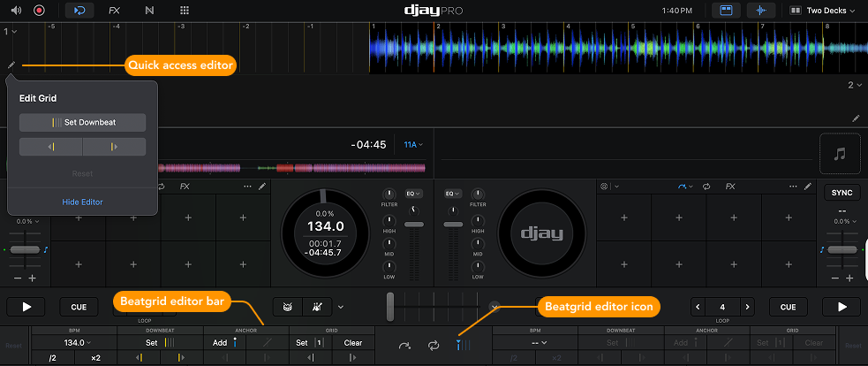
Task: Move downbeat right in deck 1 editor bar
Action: pyautogui.click(x=181, y=358)
